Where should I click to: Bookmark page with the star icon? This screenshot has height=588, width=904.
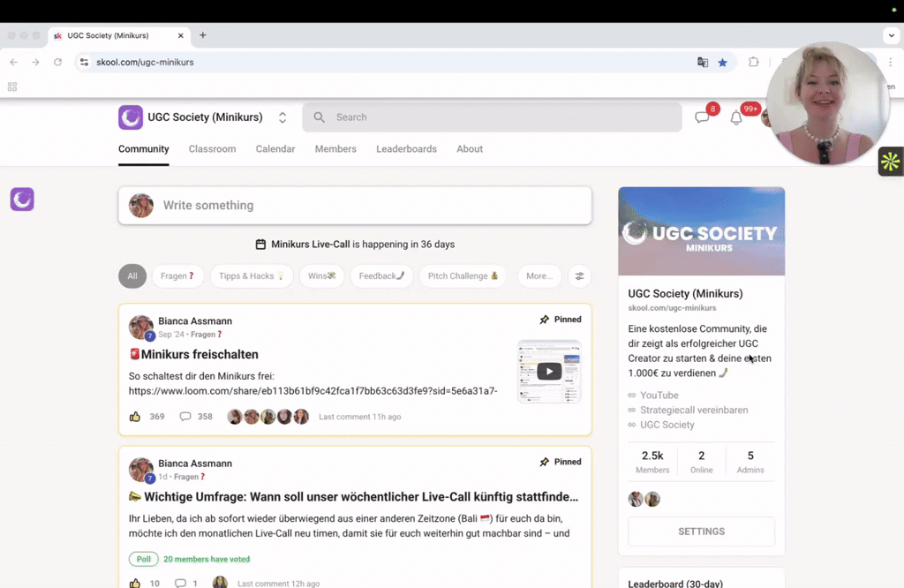(722, 63)
